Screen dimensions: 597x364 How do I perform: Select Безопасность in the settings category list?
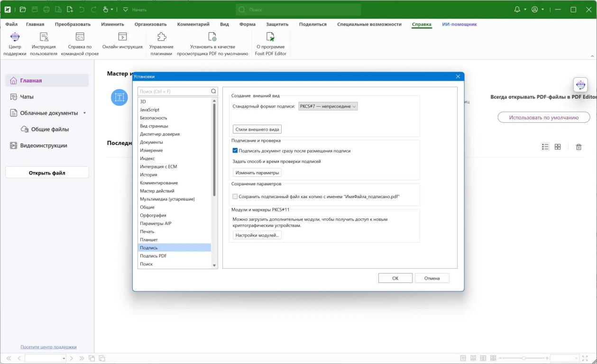pyautogui.click(x=153, y=118)
